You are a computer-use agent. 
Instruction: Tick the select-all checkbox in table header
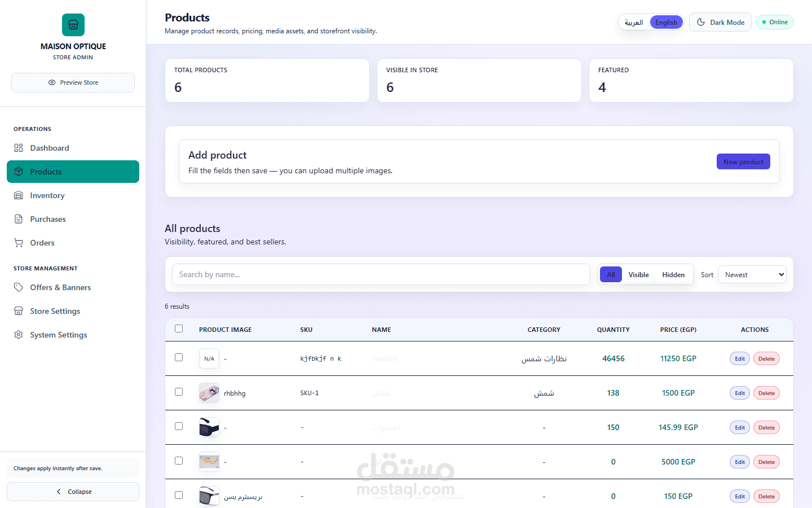coord(179,329)
